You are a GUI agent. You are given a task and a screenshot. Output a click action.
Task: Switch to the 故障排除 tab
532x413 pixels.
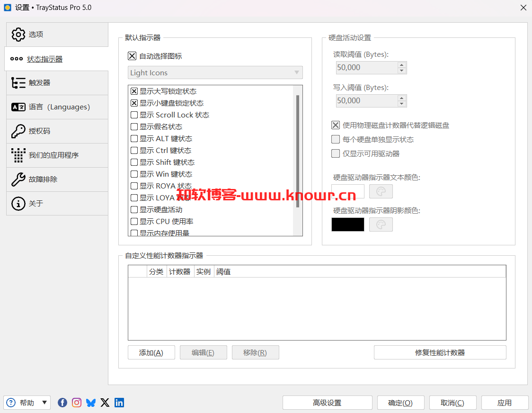pos(57,180)
